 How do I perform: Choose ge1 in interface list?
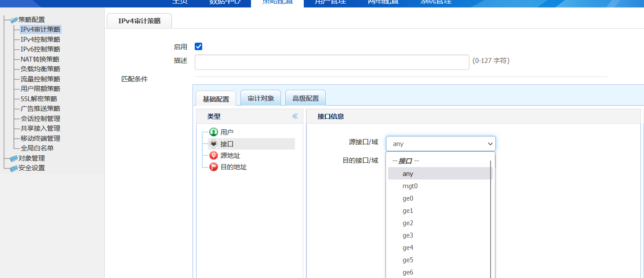click(x=440, y=211)
